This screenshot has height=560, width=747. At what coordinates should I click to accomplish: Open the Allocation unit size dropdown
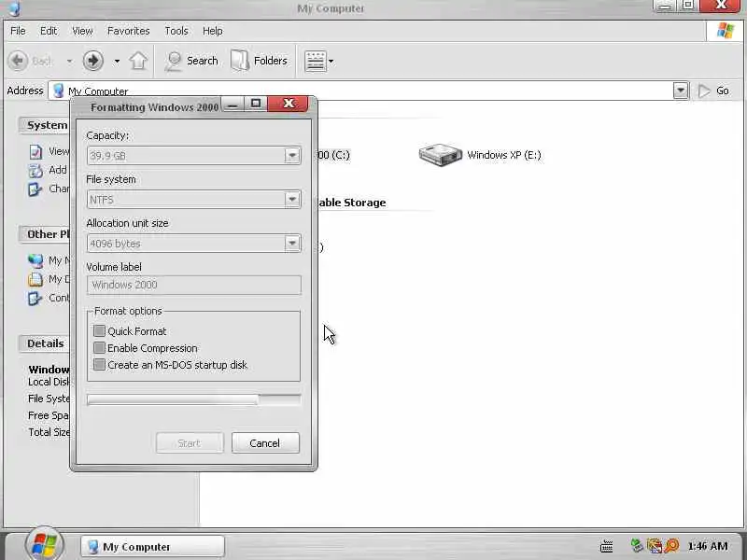point(292,244)
